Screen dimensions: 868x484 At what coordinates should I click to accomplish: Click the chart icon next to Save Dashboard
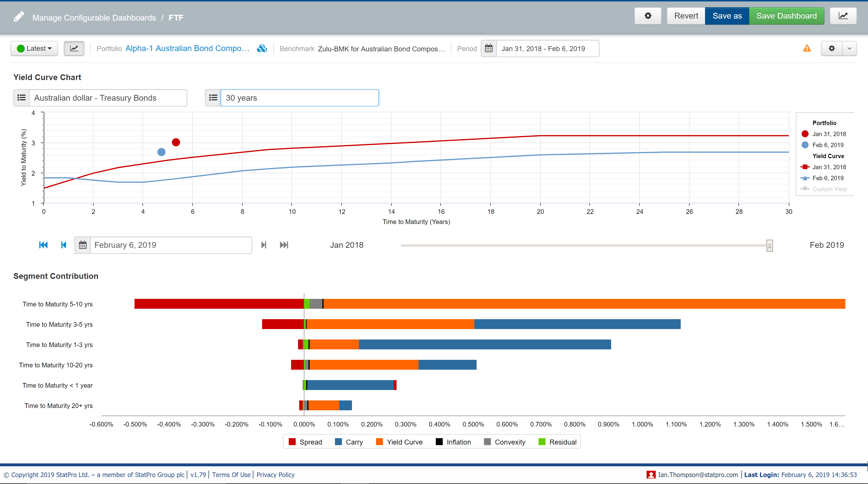[x=843, y=16]
